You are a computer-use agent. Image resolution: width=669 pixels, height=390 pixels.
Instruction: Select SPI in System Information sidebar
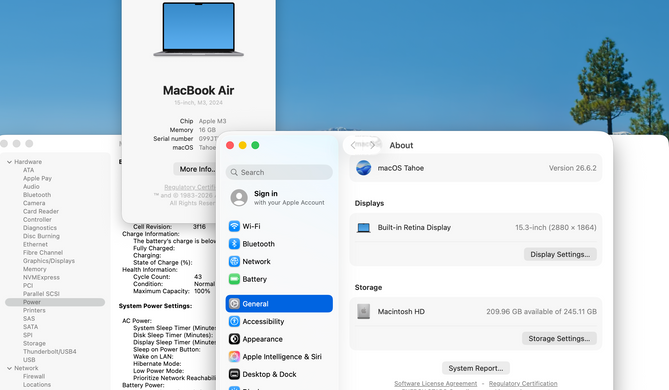pyautogui.click(x=28, y=335)
